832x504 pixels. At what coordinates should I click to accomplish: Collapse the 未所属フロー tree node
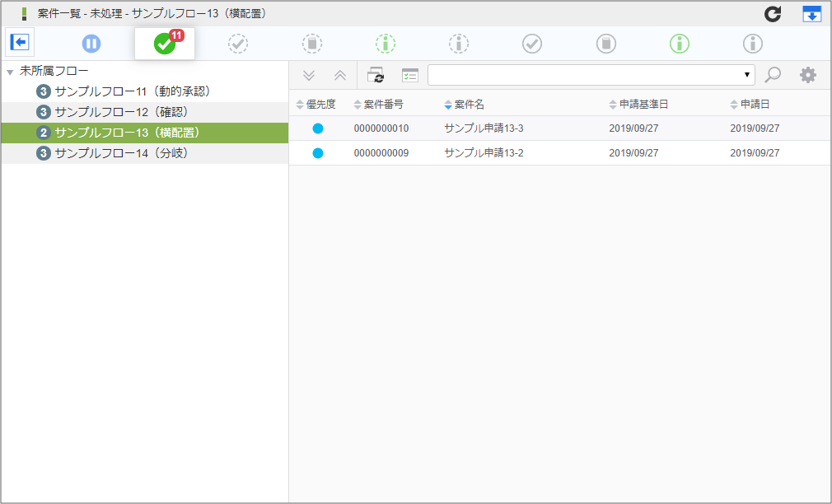[8, 71]
